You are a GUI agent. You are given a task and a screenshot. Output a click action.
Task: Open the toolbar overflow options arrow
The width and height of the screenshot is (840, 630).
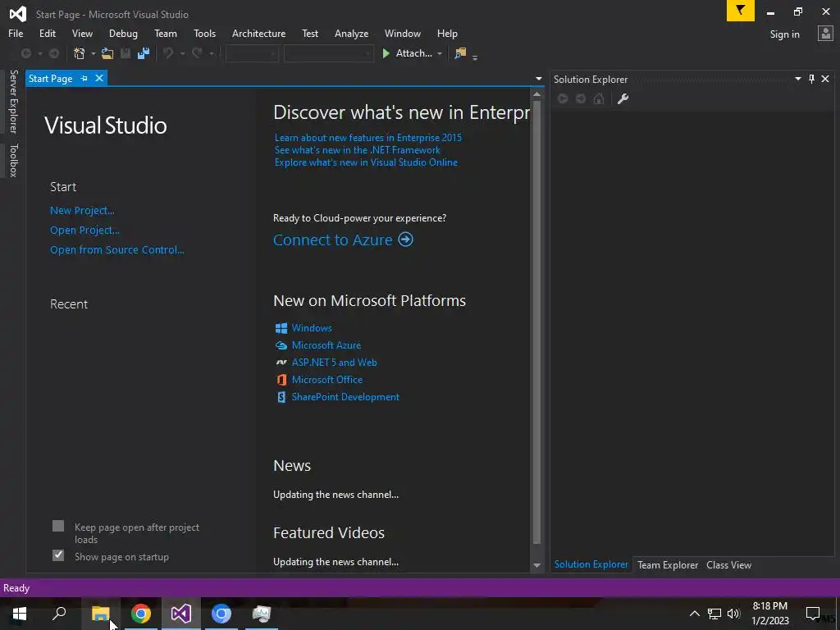[475, 57]
